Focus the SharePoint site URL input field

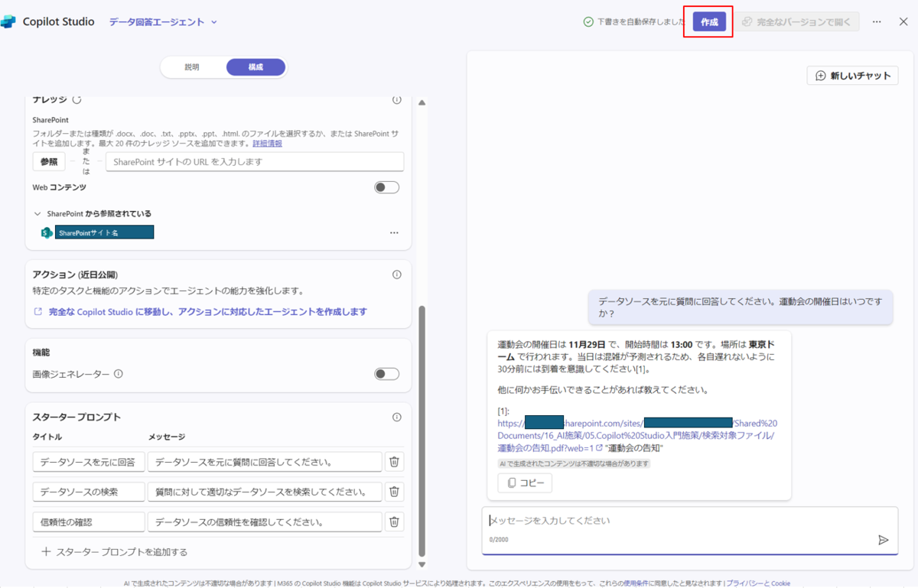255,162
